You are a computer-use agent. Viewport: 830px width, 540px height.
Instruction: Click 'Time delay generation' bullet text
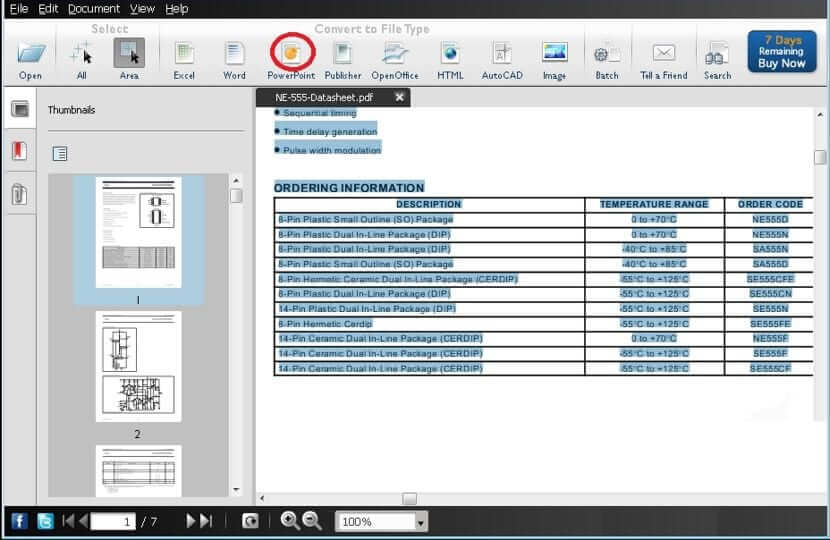pyautogui.click(x=330, y=131)
